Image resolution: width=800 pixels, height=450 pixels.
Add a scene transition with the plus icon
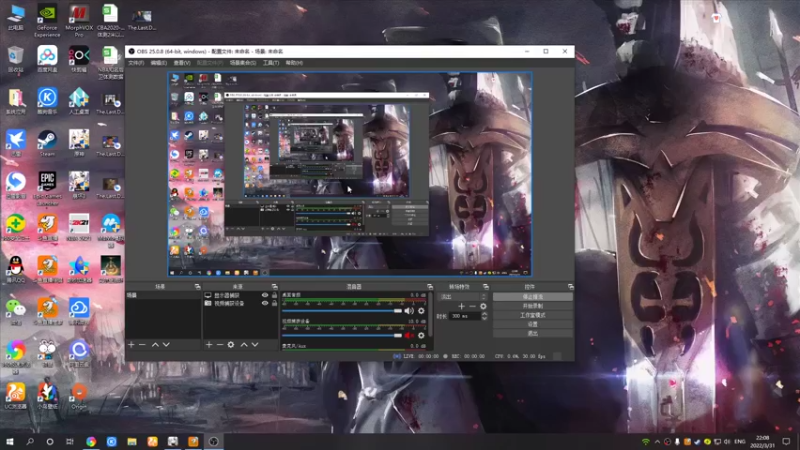click(x=461, y=306)
